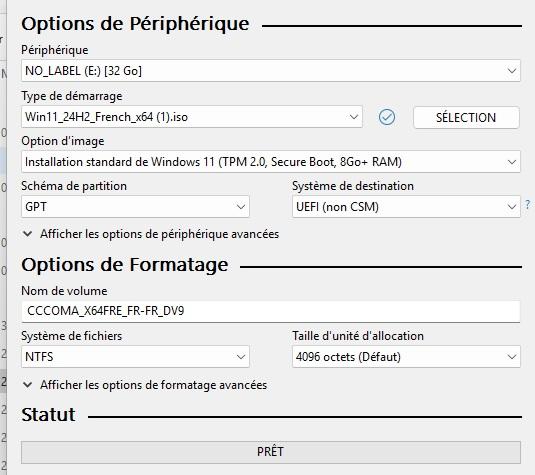This screenshot has height=475, width=535.
Task: Click the arrow of the Périphérique combo box
Action: (511, 71)
